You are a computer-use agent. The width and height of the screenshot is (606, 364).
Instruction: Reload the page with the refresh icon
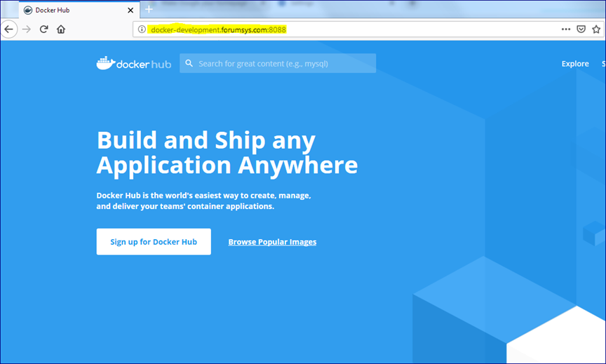[43, 29]
